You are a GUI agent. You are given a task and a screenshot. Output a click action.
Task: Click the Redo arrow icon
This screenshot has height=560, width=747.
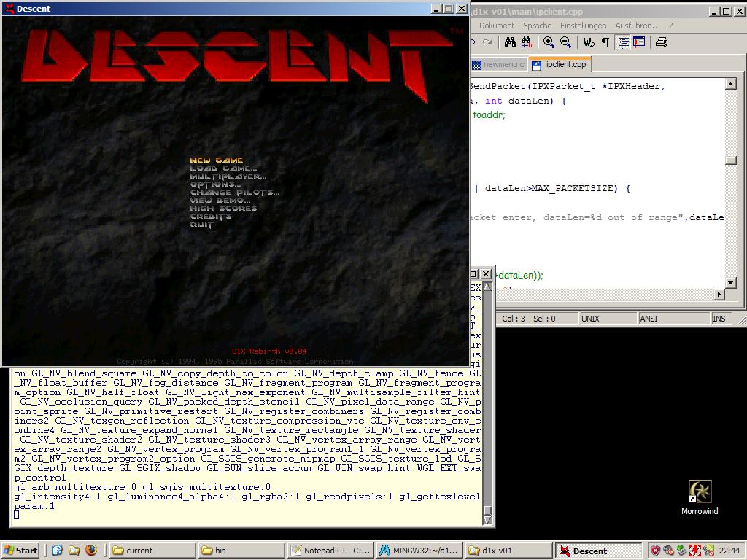click(488, 42)
